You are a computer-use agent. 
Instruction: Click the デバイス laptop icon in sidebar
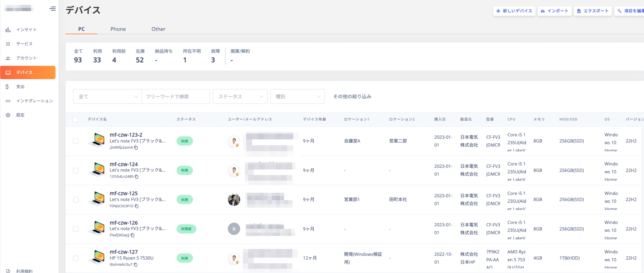(8, 73)
